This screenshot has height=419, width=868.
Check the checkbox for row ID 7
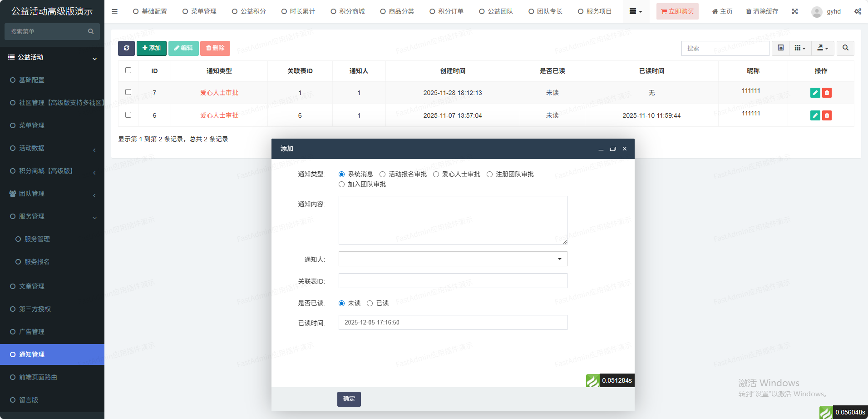click(128, 92)
